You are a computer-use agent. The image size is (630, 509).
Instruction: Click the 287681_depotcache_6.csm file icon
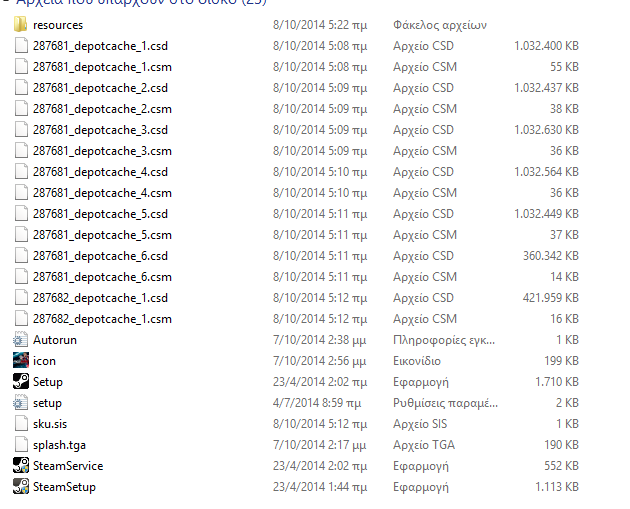[21, 276]
